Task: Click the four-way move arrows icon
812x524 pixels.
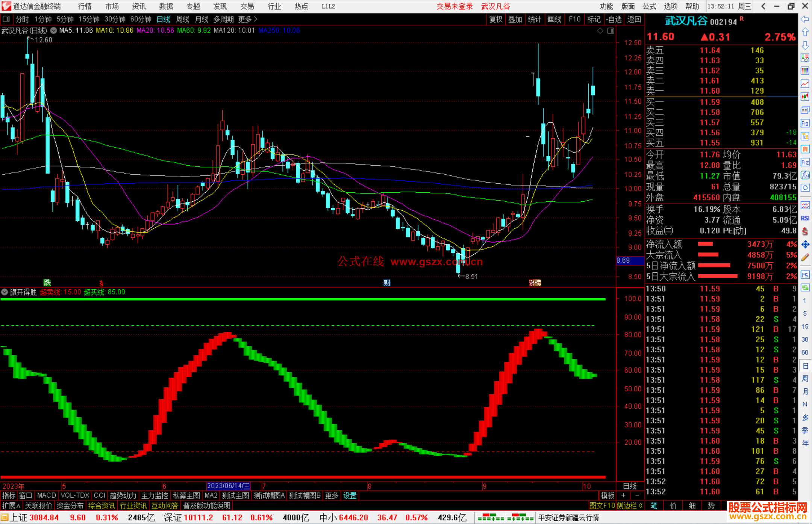Action: point(805,245)
